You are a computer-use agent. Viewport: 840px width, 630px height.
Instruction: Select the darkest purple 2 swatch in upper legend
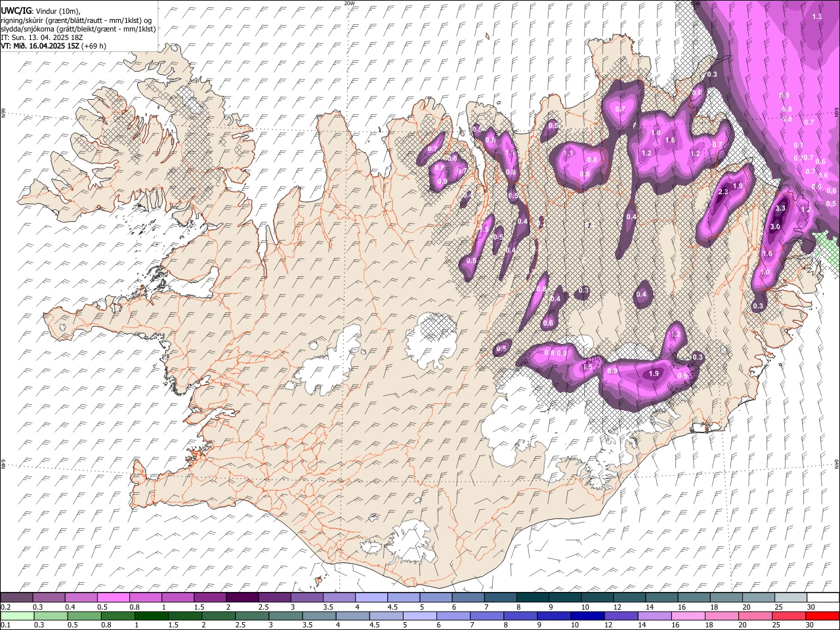(x=242, y=597)
